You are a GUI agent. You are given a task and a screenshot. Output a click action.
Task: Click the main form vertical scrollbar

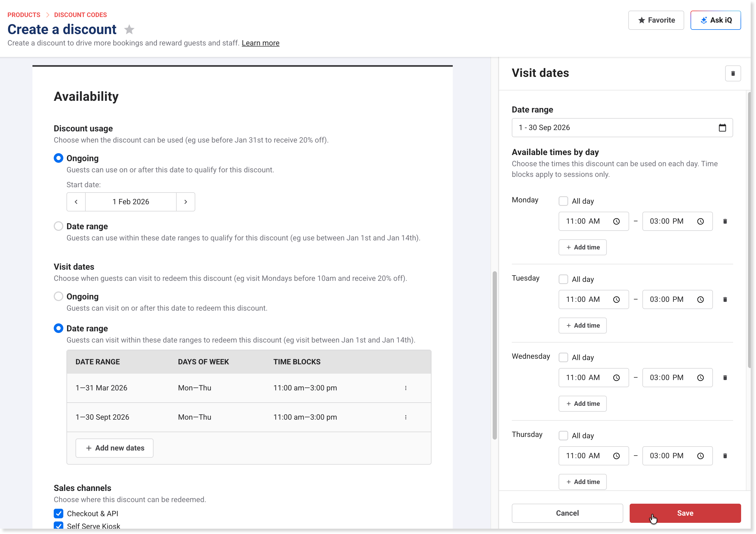[x=495, y=356]
